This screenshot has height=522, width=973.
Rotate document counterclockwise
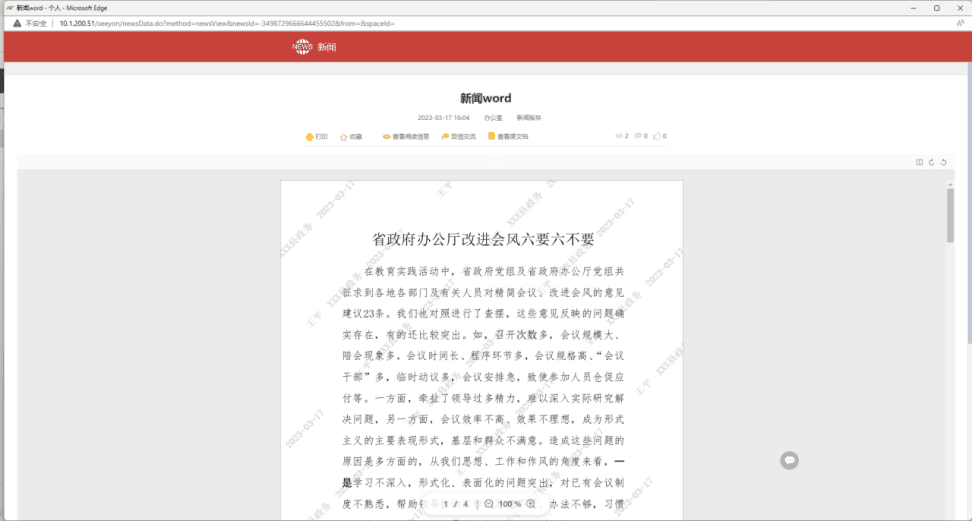[943, 162]
